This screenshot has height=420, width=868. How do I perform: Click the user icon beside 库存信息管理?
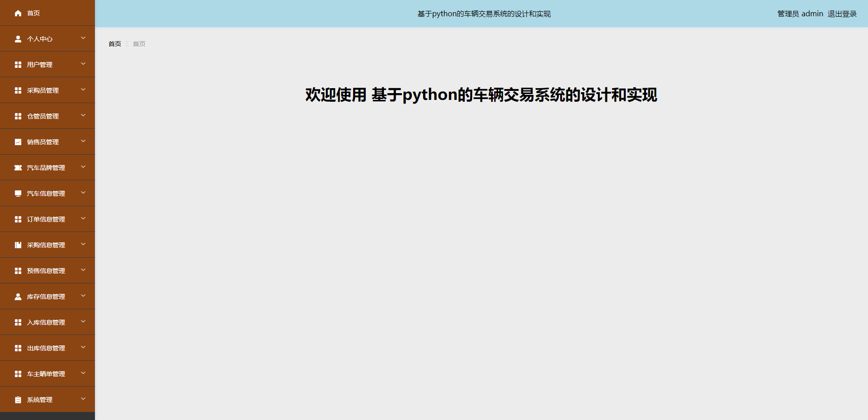[18, 297]
